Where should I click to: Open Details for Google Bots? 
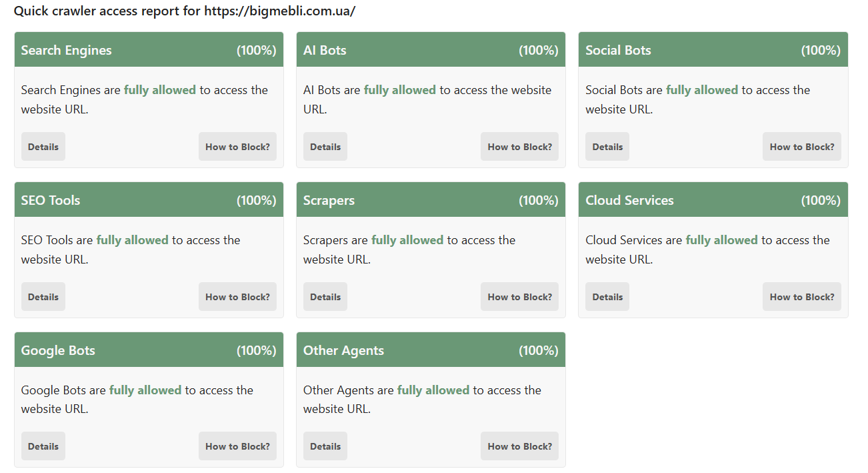43,446
